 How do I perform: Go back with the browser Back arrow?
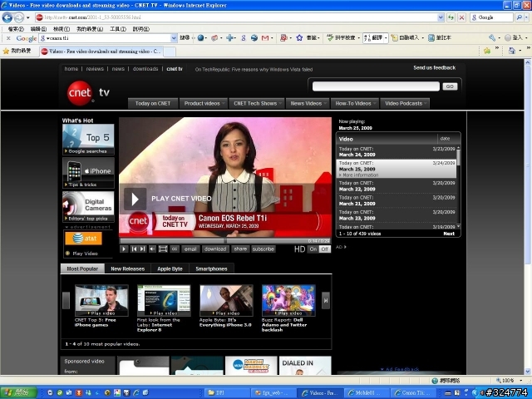(7, 17)
